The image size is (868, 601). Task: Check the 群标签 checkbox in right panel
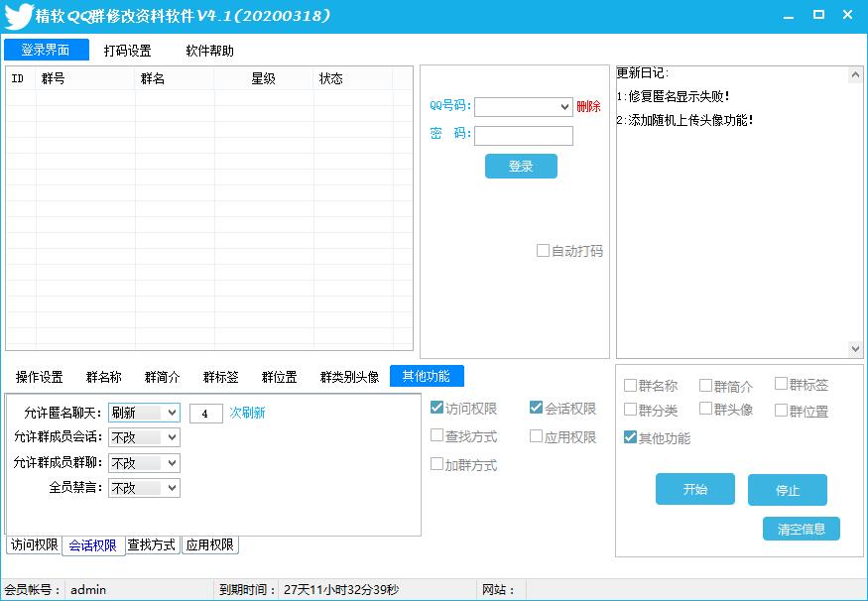coord(781,383)
